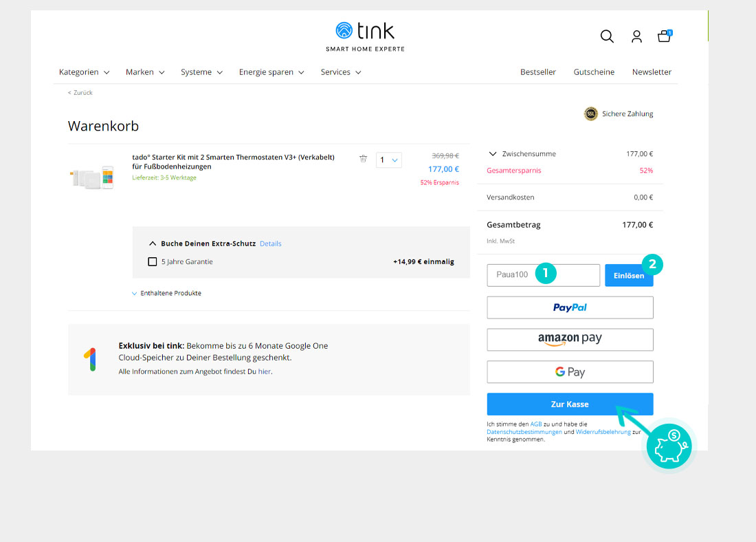Expand Enthaltene Produkte list
The width and height of the screenshot is (756, 542).
[x=166, y=293]
